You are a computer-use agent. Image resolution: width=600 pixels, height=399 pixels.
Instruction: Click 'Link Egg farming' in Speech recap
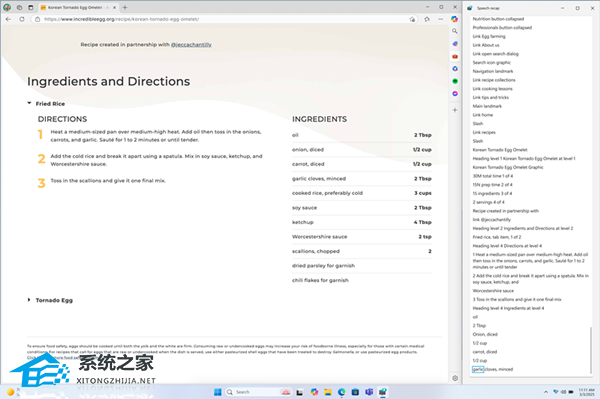(x=489, y=36)
